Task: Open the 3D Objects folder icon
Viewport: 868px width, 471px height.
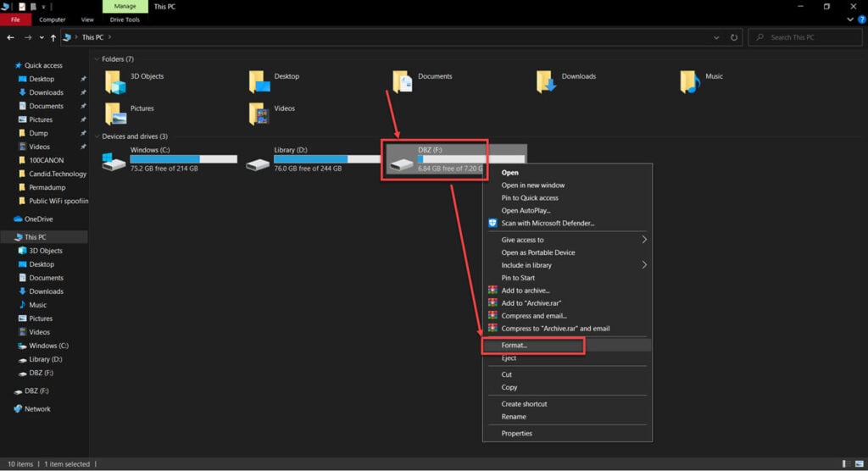Action: pos(115,82)
